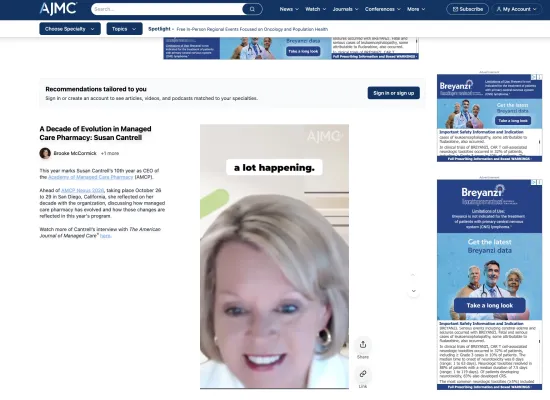This screenshot has height=400, width=550.
Task: Open the Conferences menu
Action: click(x=382, y=9)
